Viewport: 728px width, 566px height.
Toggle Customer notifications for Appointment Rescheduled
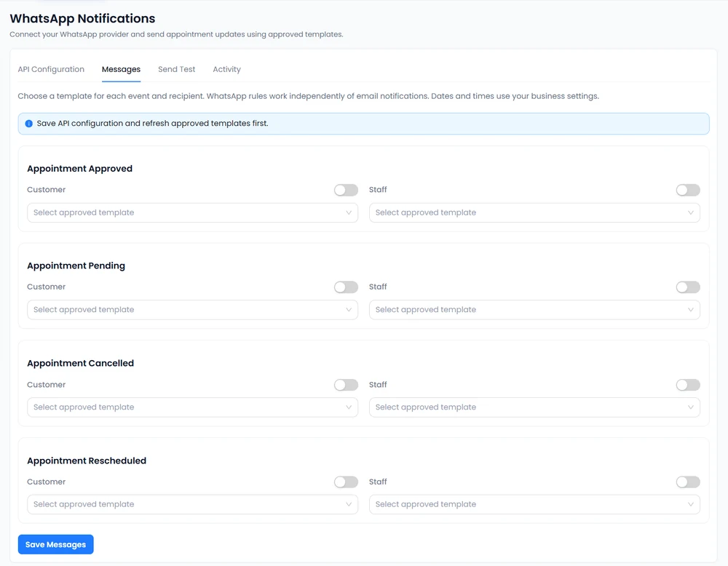(346, 482)
